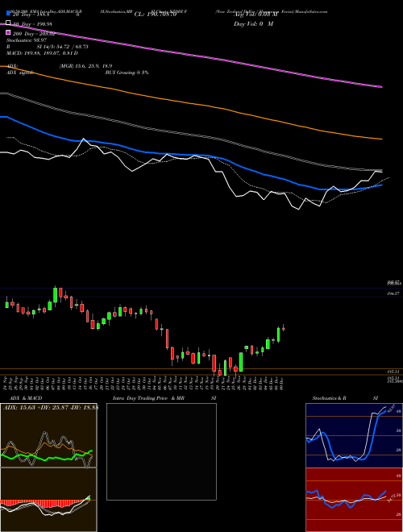
Task: Click the 'ADX: 15.63 +DY: 25.87' readout
Action: pos(50,408)
